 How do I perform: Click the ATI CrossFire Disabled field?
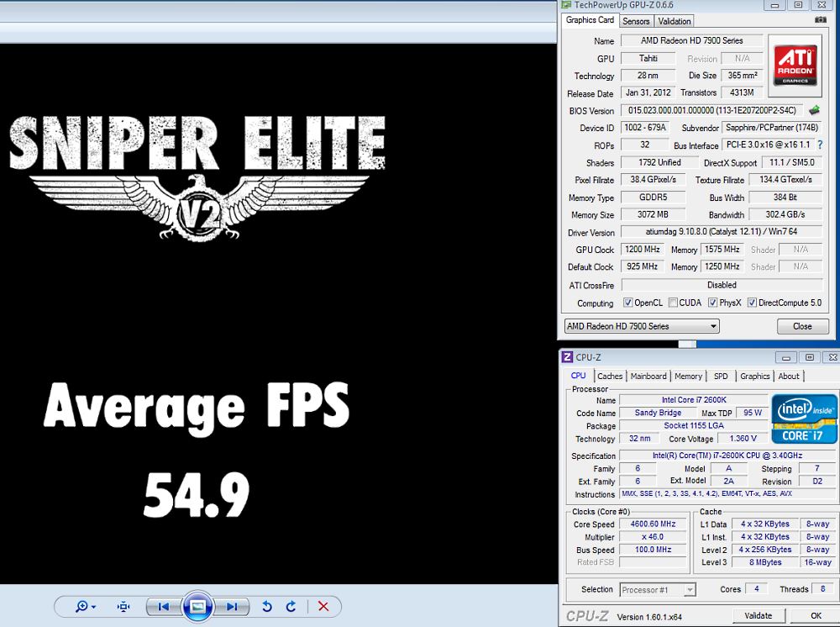coord(721,285)
